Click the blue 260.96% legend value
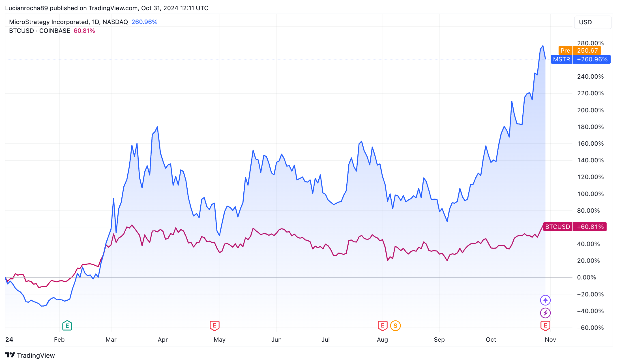 click(144, 22)
